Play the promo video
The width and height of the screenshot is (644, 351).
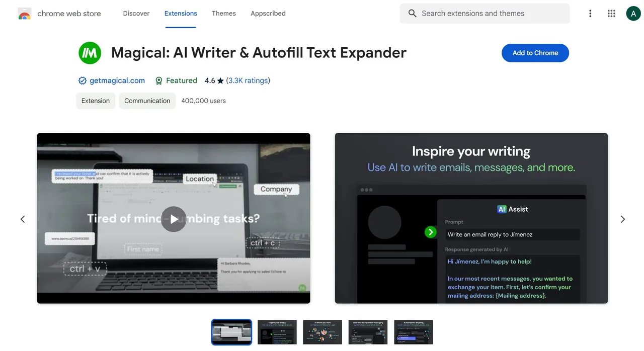[174, 219]
